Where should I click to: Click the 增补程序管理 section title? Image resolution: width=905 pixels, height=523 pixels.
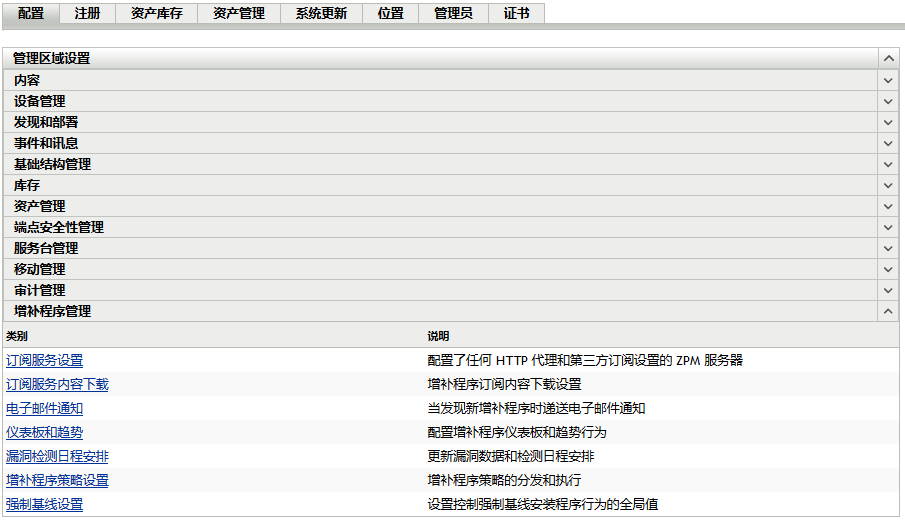coord(53,311)
